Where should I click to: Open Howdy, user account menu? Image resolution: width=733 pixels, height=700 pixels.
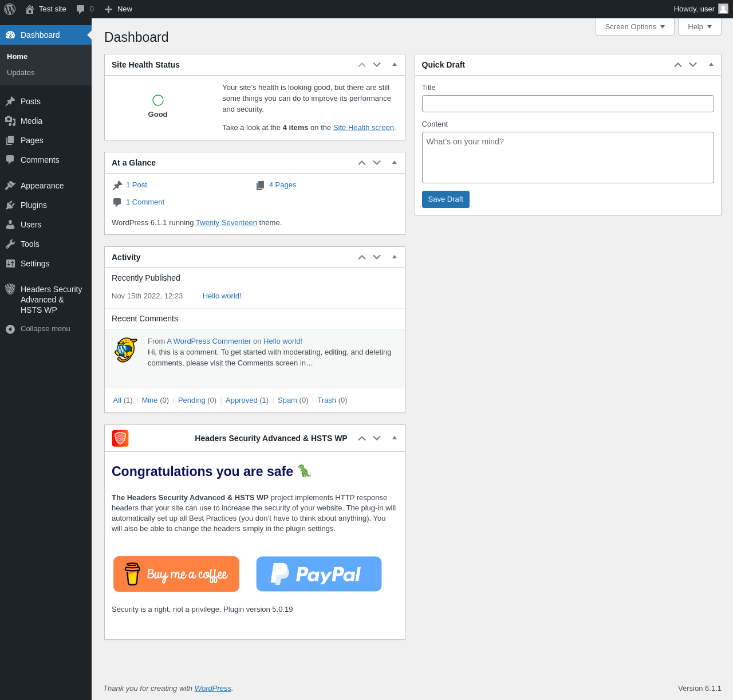pos(700,9)
